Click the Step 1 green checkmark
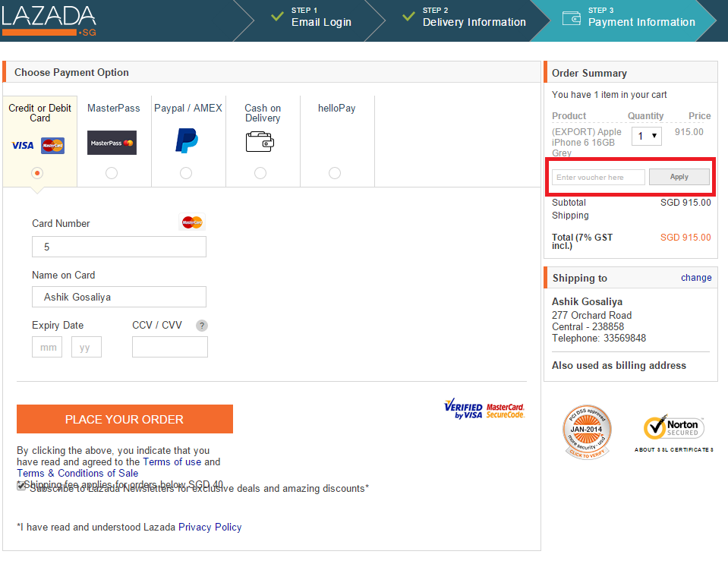 [277, 17]
